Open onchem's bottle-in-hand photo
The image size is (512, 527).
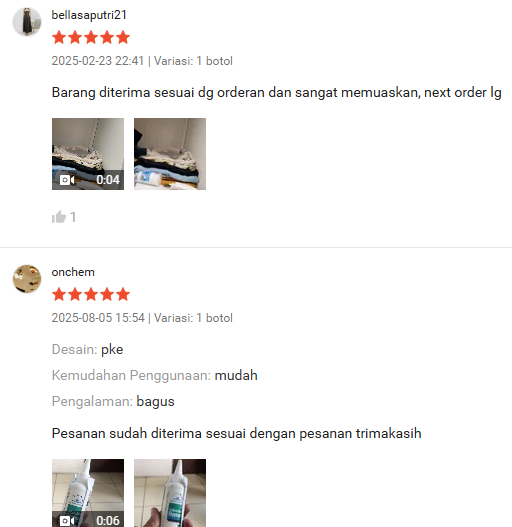(170, 493)
